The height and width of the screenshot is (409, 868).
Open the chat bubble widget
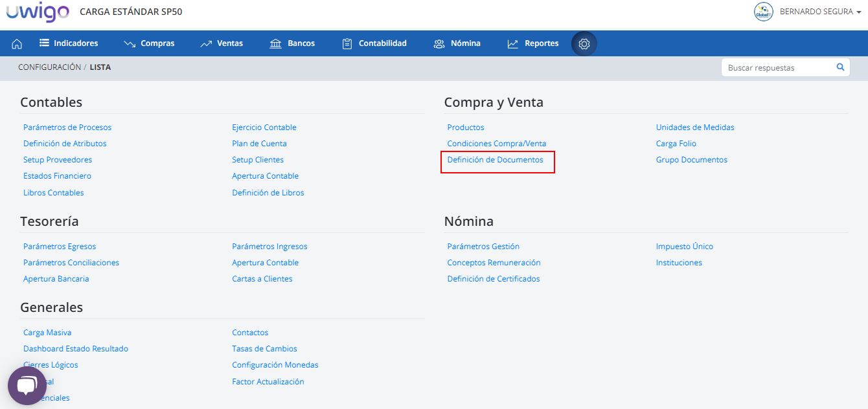click(x=27, y=386)
